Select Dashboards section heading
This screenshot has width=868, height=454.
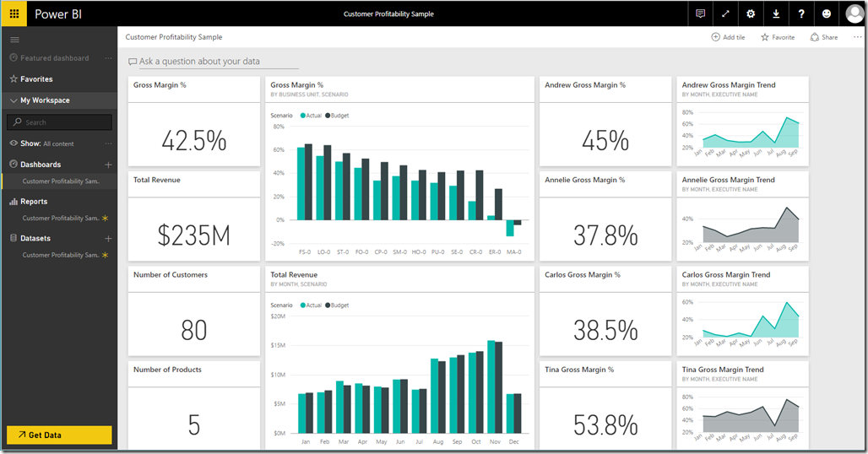tap(41, 165)
